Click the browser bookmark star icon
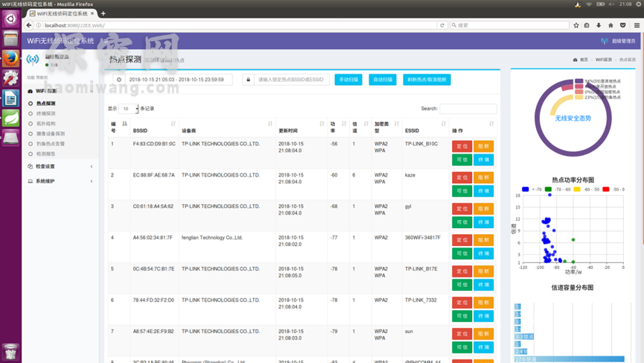The width and height of the screenshot is (644, 363). pos(576,25)
